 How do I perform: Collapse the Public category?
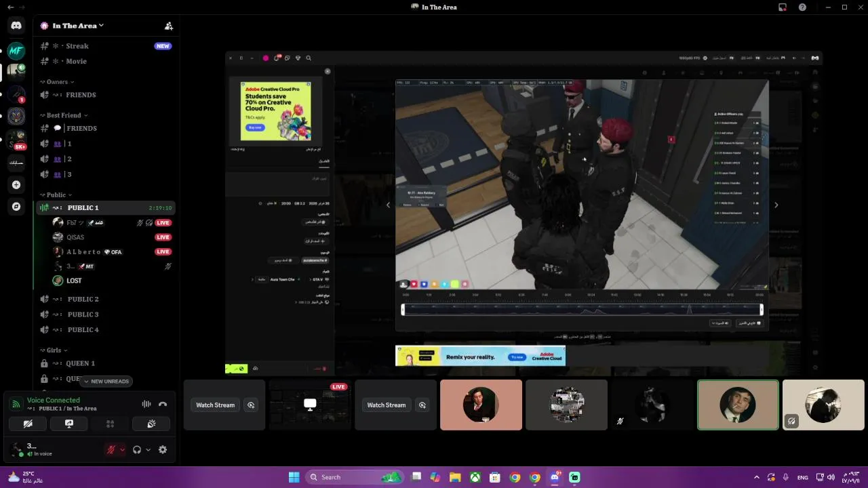[56, 195]
